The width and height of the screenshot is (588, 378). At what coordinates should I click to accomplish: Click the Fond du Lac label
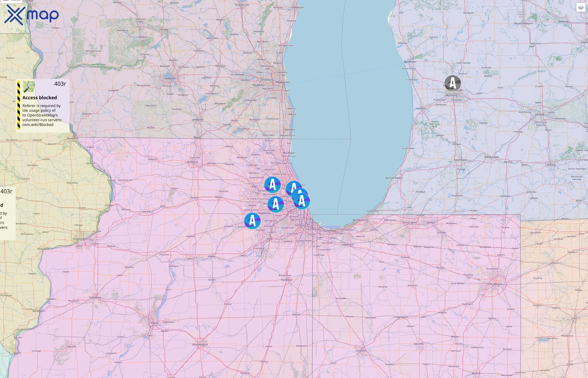point(242,5)
